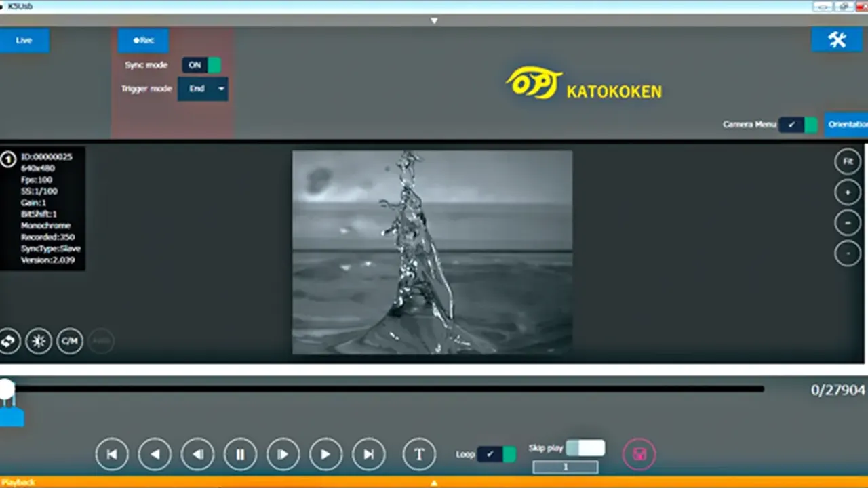
Task: Enable the Skip play switch
Action: 585,447
